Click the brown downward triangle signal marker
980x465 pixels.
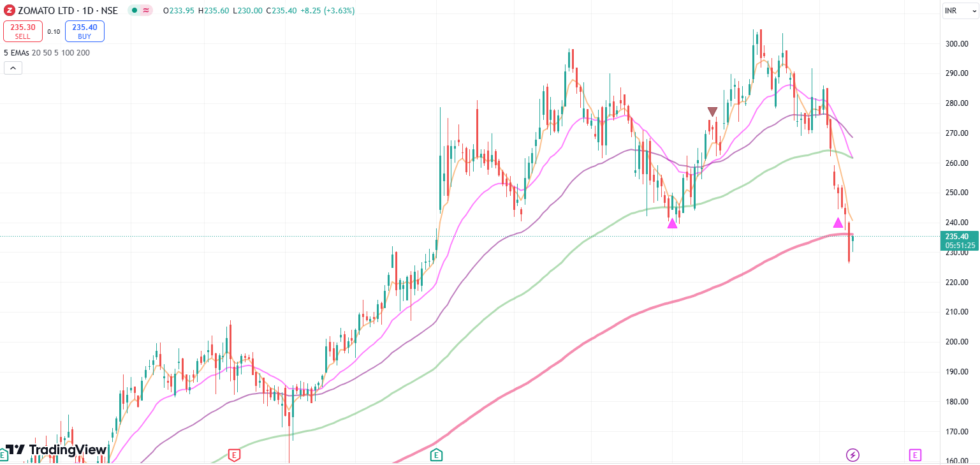tap(712, 112)
